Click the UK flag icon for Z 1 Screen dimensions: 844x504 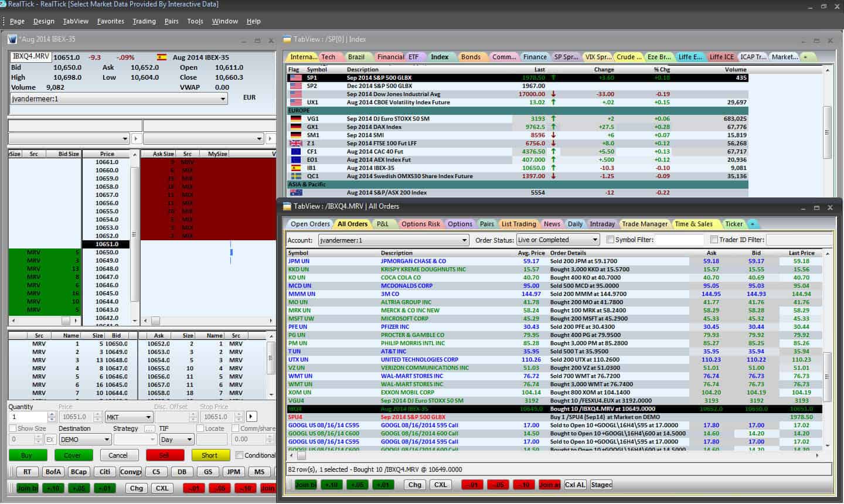pos(296,143)
